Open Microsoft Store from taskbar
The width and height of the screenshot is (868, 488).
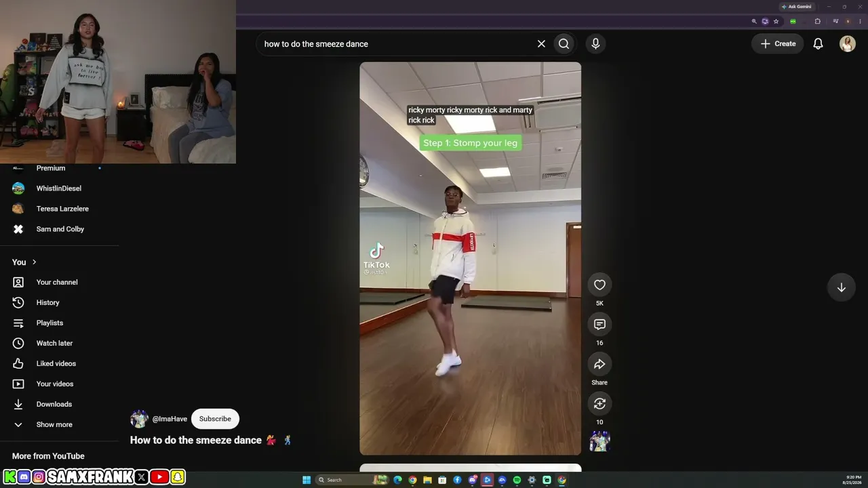[x=442, y=480]
